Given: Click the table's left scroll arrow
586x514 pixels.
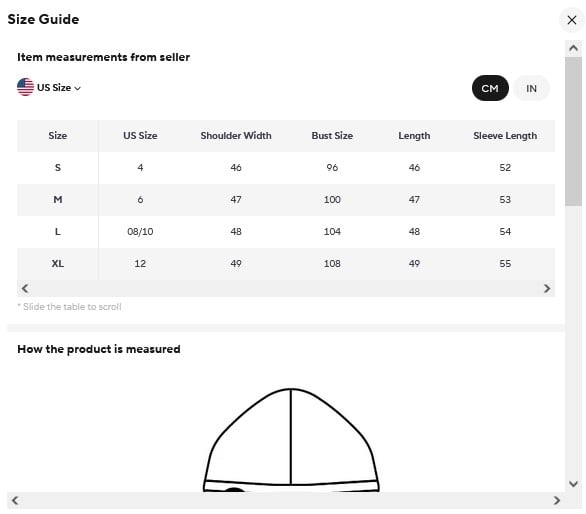Looking at the screenshot, I should point(25,288).
